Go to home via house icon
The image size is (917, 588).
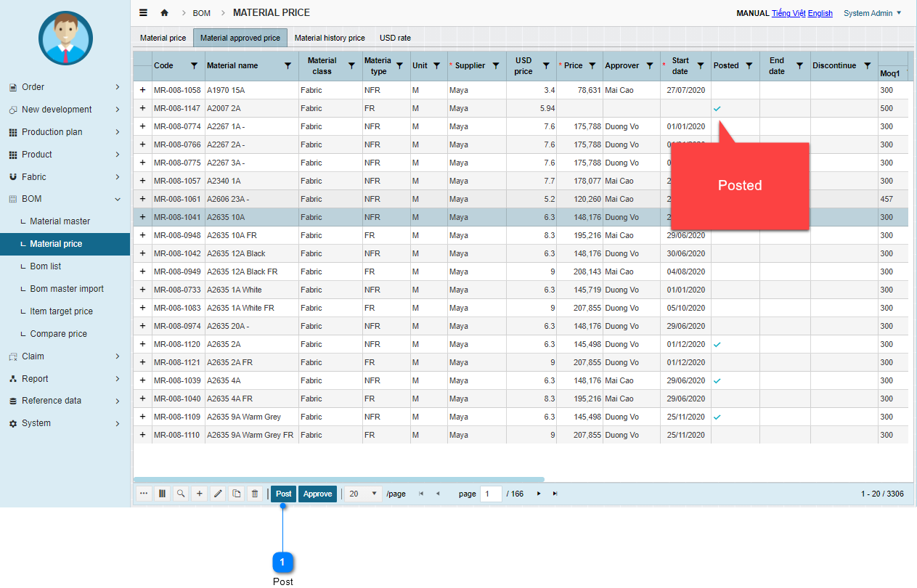(164, 13)
